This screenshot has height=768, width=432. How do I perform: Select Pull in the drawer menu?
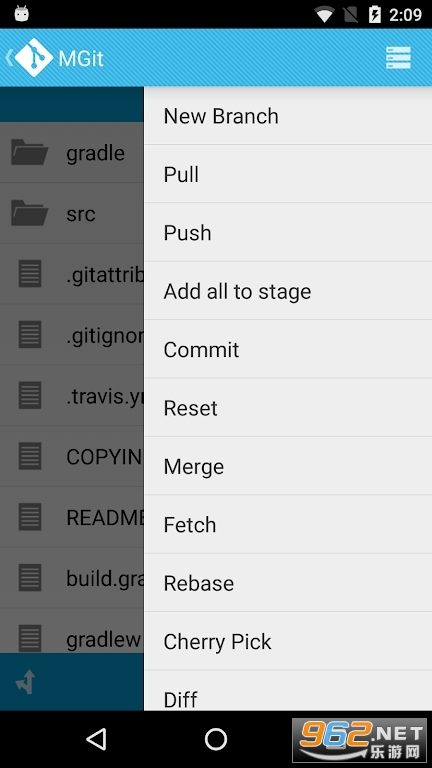point(288,174)
